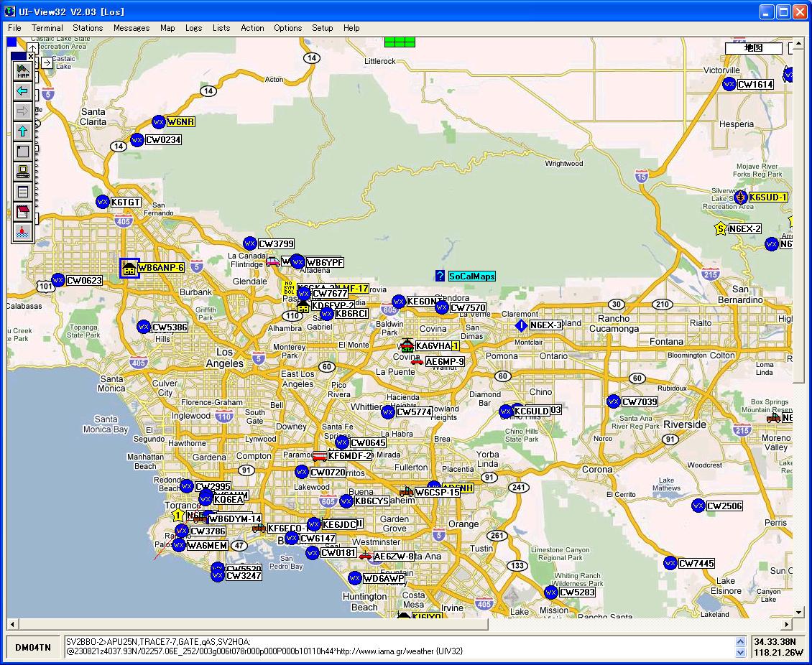This screenshot has width=812, height=665.
Task: Click the CW1614 weather station icon
Action: pos(729,84)
